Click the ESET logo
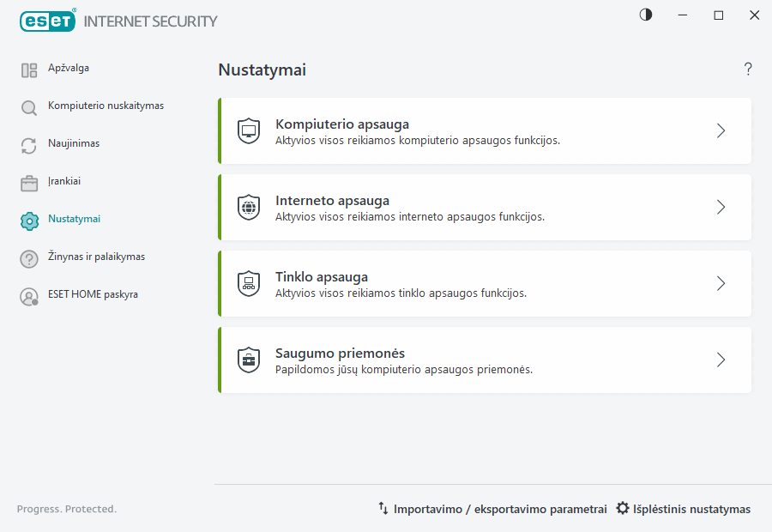772x532 pixels. point(47,21)
